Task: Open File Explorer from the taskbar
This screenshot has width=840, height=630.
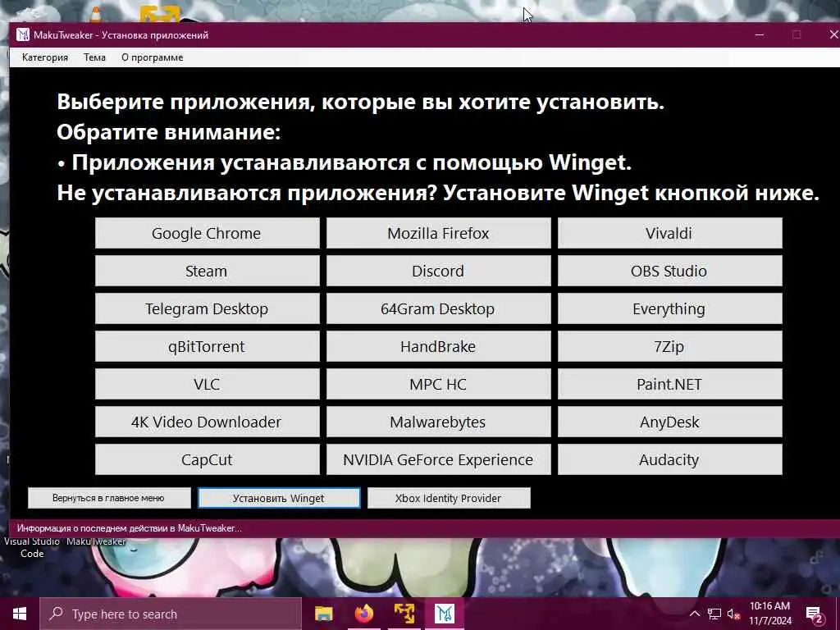Action: click(x=323, y=614)
